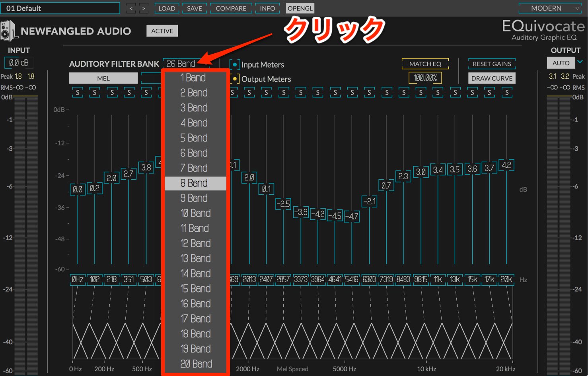Click the SAVE preset button

click(x=195, y=8)
